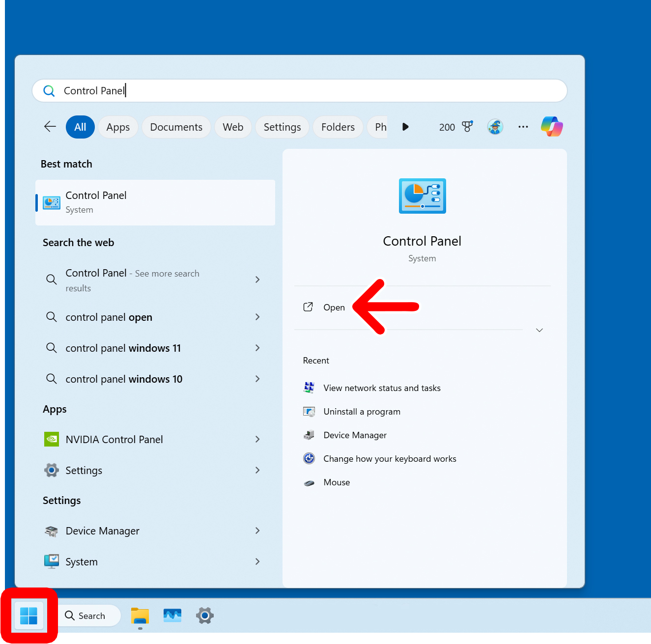Open File Explorer from the taskbar

(x=140, y=616)
